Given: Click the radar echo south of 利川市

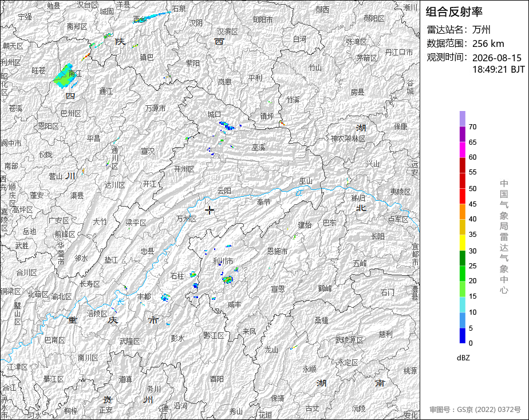Looking at the screenshot, I should (x=228, y=279).
